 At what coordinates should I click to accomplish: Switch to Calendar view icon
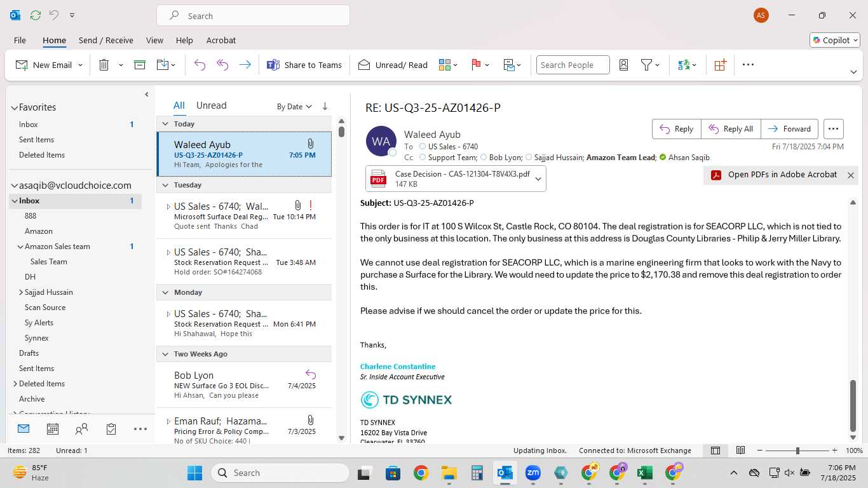53,429
